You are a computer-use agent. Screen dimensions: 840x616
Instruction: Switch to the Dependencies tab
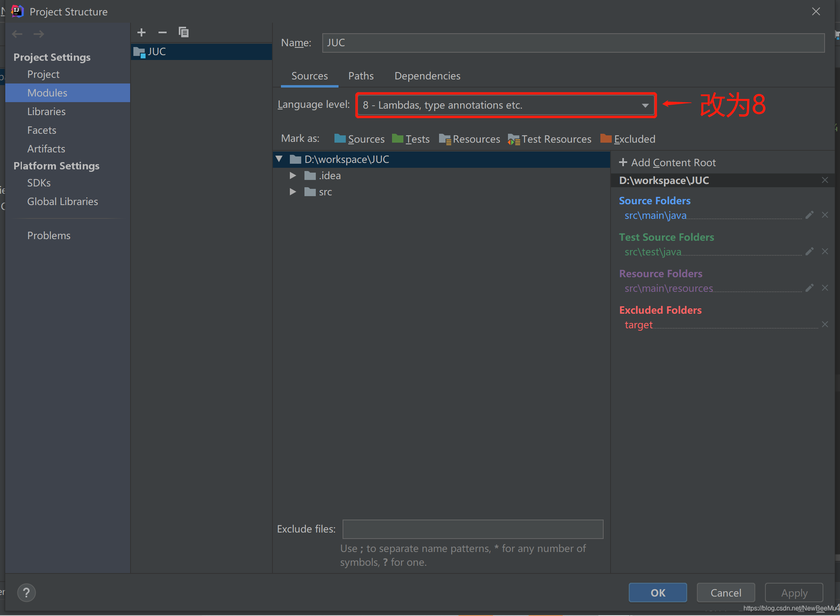[x=427, y=76]
